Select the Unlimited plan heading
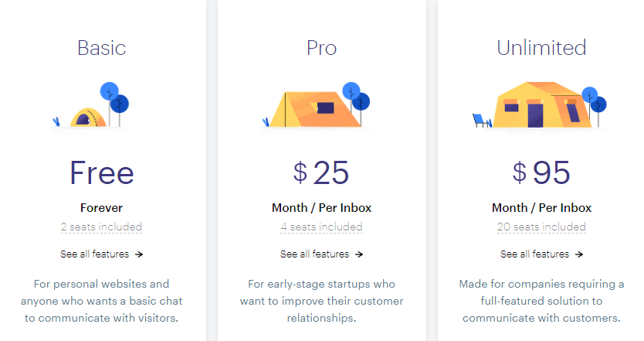The image size is (644, 341). [x=541, y=48]
